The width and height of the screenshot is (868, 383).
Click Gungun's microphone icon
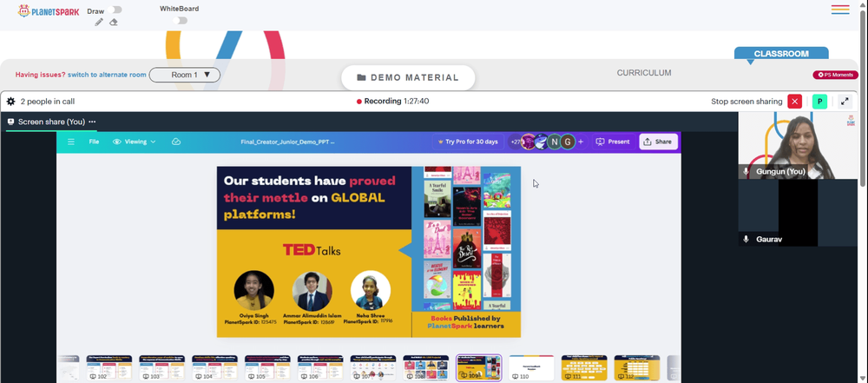coord(746,172)
